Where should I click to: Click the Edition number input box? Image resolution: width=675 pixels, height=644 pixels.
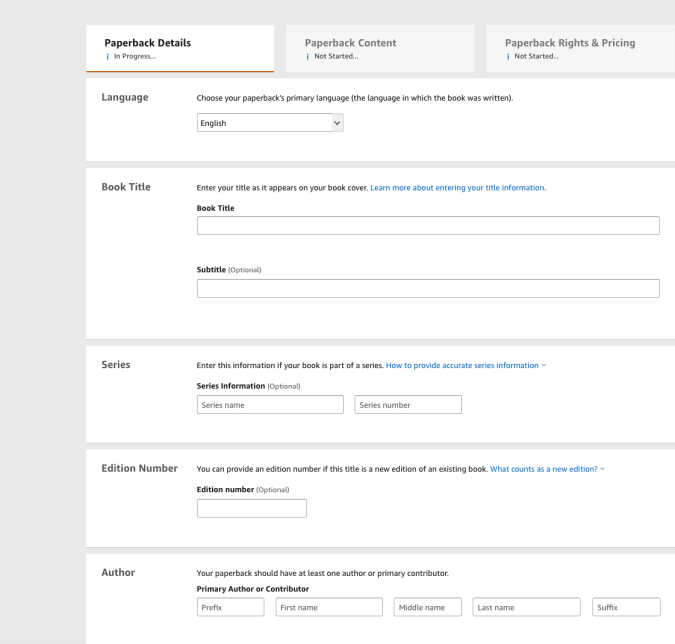point(252,508)
